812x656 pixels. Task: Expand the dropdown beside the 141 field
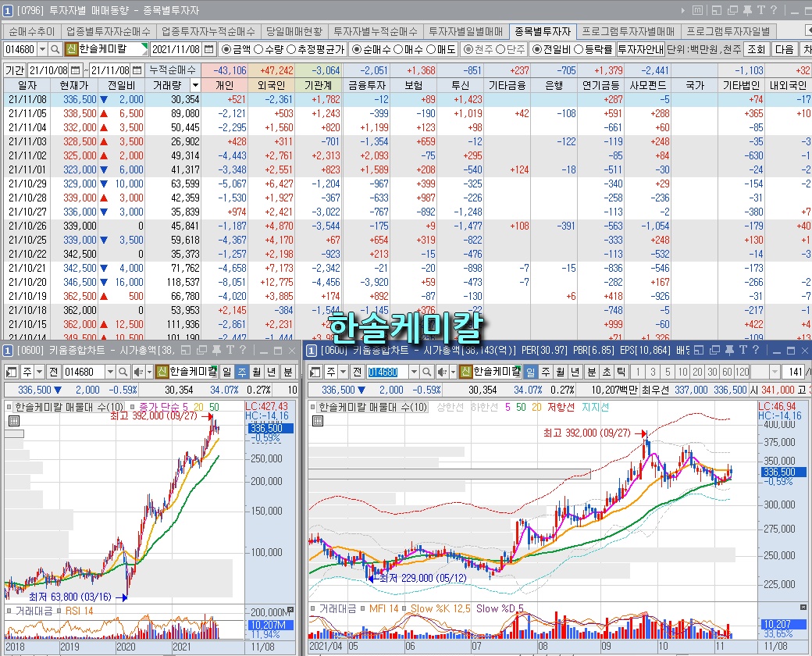[x=775, y=372]
